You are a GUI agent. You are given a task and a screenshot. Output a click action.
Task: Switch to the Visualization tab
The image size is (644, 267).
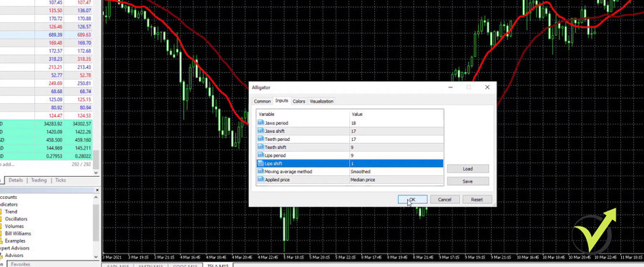[x=321, y=101]
